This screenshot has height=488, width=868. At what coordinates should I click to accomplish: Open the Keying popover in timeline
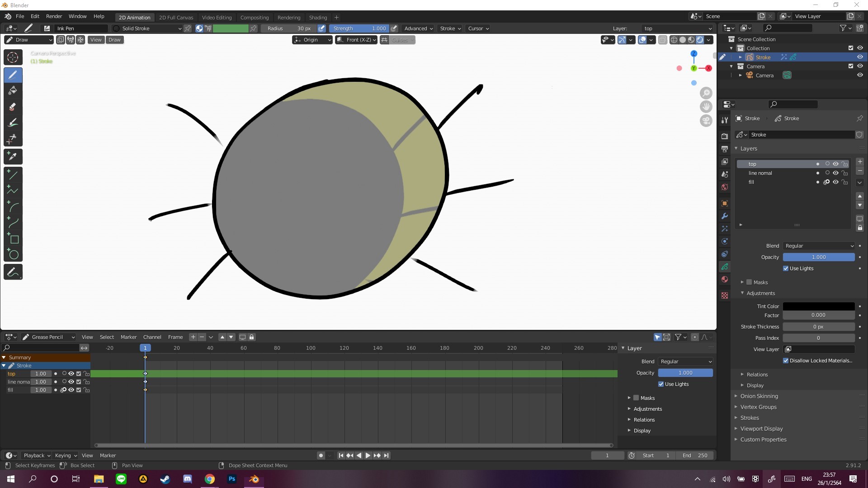coord(66,455)
